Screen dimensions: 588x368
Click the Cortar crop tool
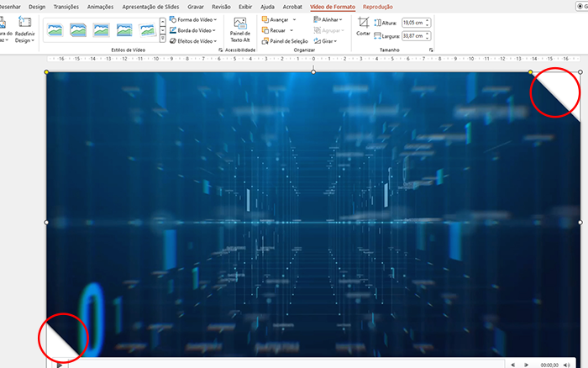pyautogui.click(x=363, y=25)
